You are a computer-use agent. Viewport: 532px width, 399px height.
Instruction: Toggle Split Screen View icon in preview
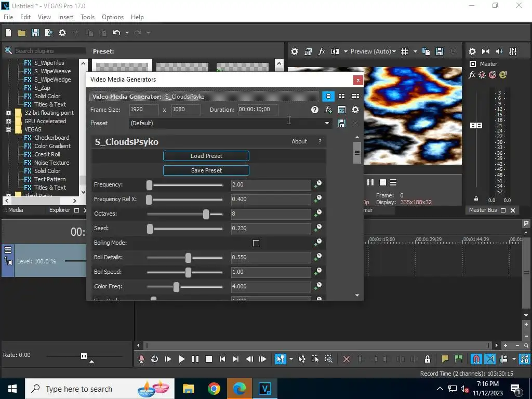(x=335, y=51)
